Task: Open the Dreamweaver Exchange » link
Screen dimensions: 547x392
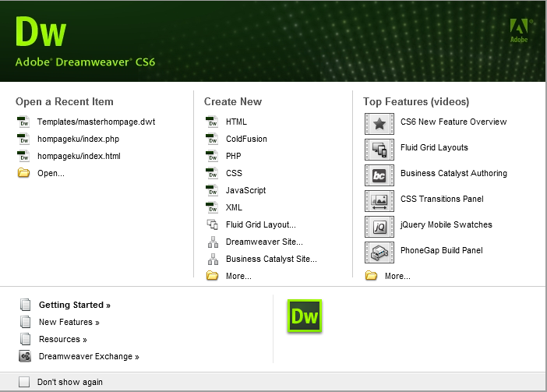Action: click(89, 356)
